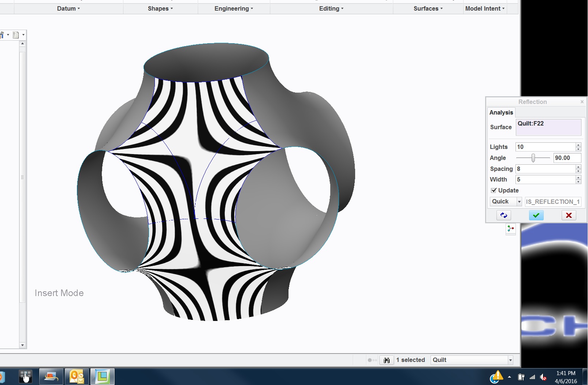This screenshot has height=385, width=588.
Task: Click the dropdown arrow beside wrench settings icon
Action: coord(8,35)
